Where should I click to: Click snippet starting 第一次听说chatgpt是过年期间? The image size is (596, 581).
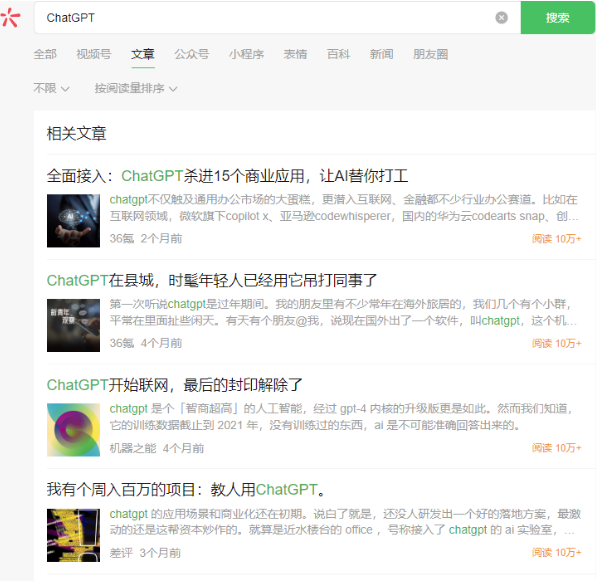click(343, 312)
